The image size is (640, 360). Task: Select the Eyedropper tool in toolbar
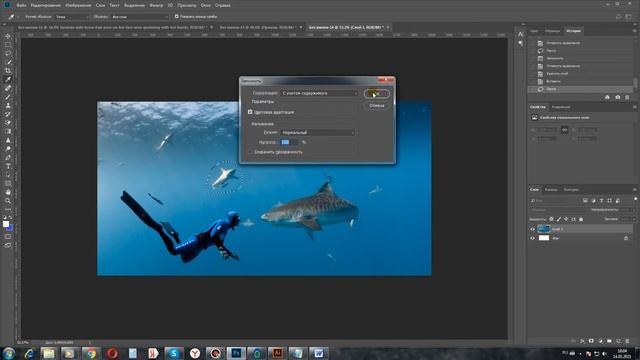pos(8,80)
